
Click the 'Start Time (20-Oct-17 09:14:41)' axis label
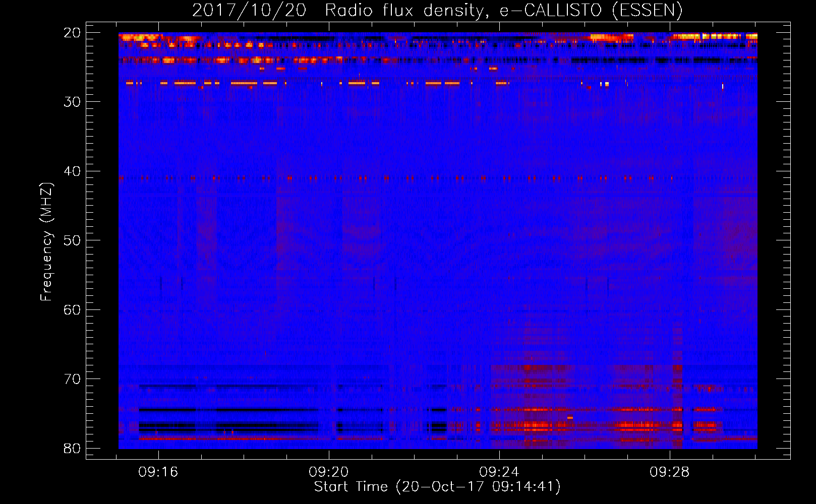coord(437,487)
